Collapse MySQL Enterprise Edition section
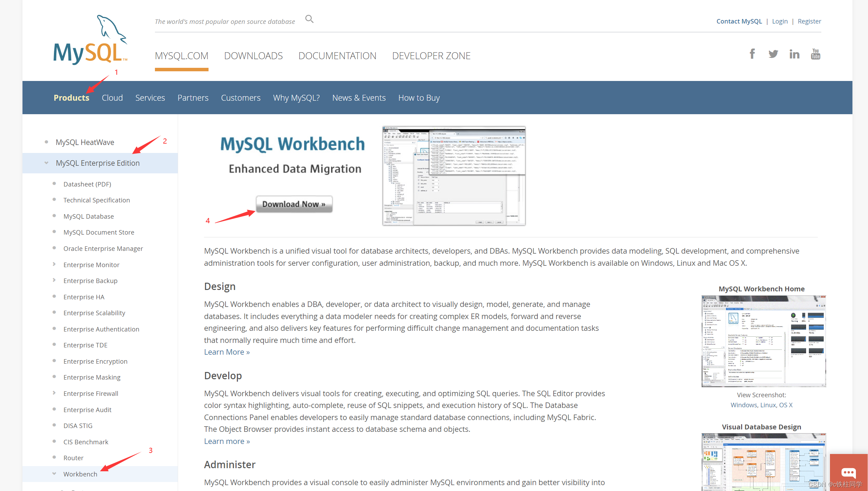The width and height of the screenshot is (868, 491). [x=46, y=163]
